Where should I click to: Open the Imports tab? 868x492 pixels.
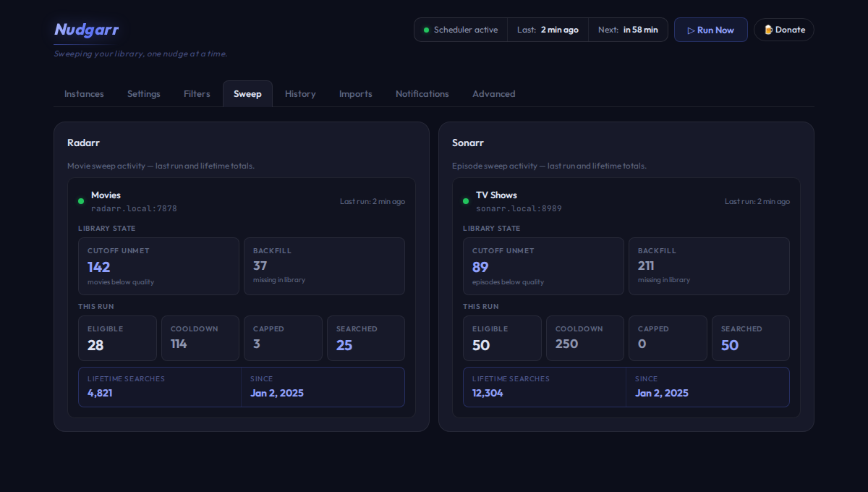click(355, 94)
